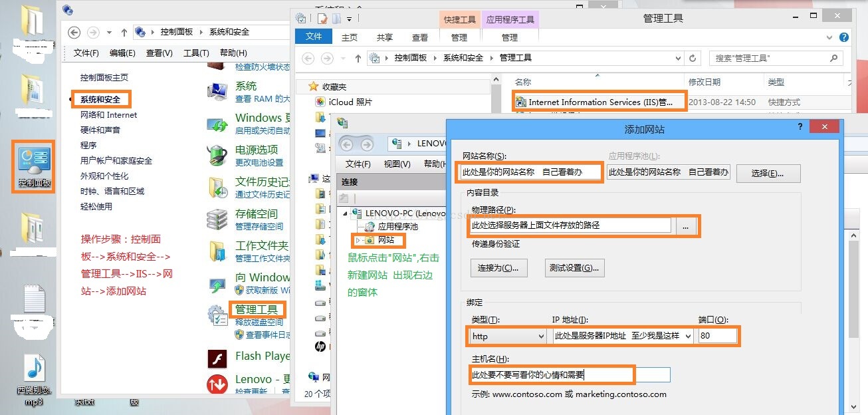The width and height of the screenshot is (868, 415).
Task: Collapse the LENOVO-PC node in IIS tree
Action: point(346,213)
